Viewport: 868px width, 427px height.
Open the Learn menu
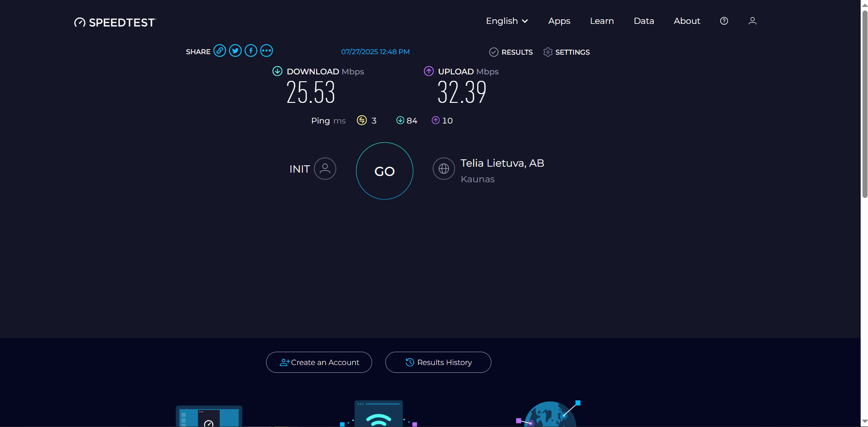click(602, 21)
